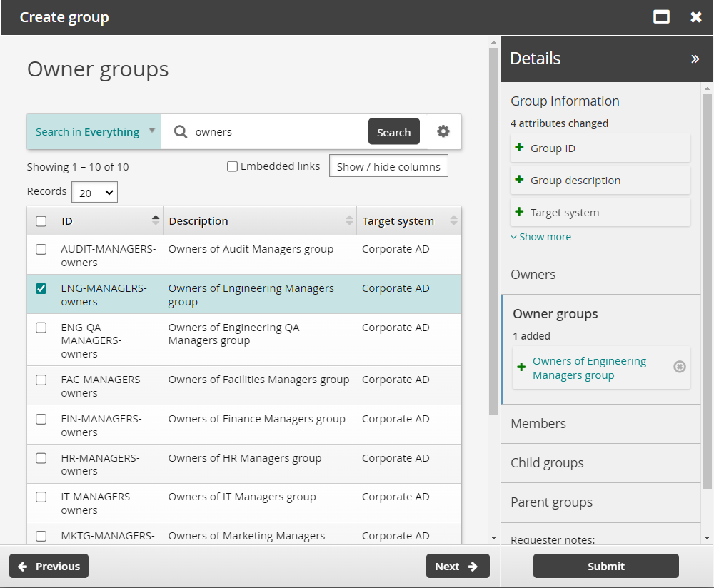Open search settings via the gear icon
This screenshot has width=714, height=588.
(443, 131)
